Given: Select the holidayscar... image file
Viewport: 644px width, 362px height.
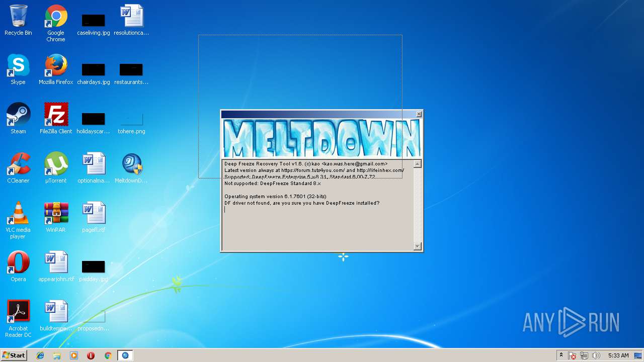Looking at the screenshot, I should (x=94, y=122).
